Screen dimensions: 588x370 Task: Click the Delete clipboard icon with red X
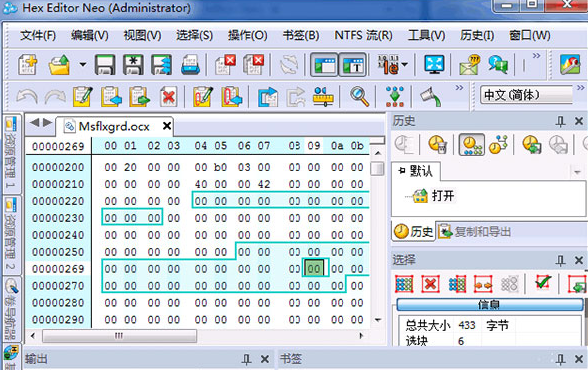click(x=168, y=97)
